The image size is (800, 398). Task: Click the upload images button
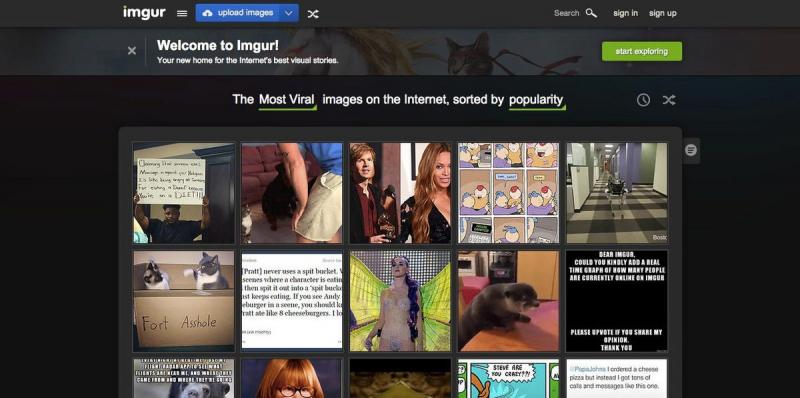(238, 13)
